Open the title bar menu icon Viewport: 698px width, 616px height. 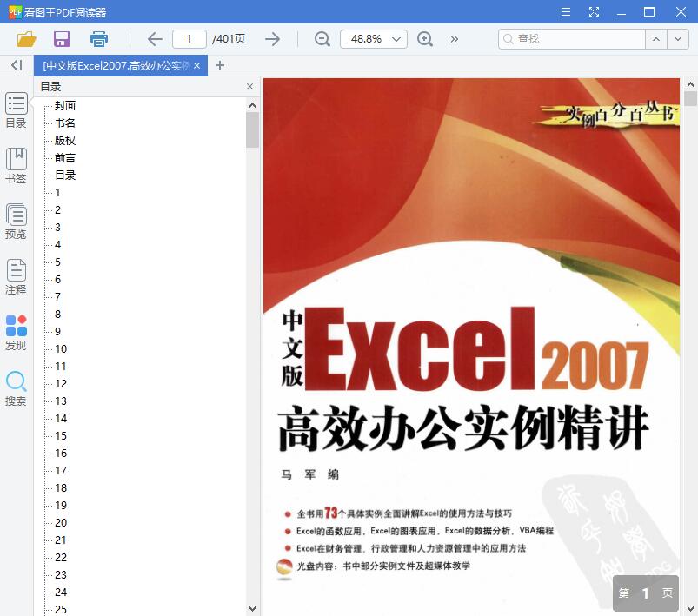[566, 11]
